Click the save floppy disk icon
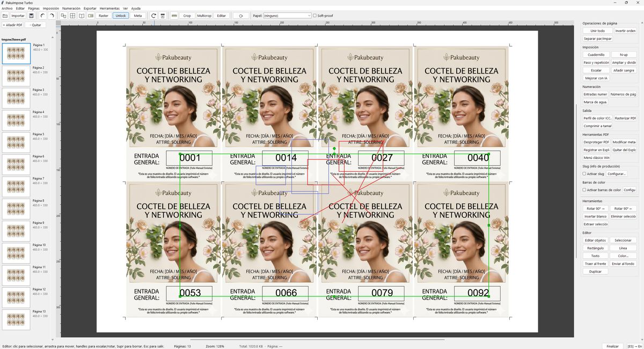Screen dimensions: 644x349 [x=32, y=16]
